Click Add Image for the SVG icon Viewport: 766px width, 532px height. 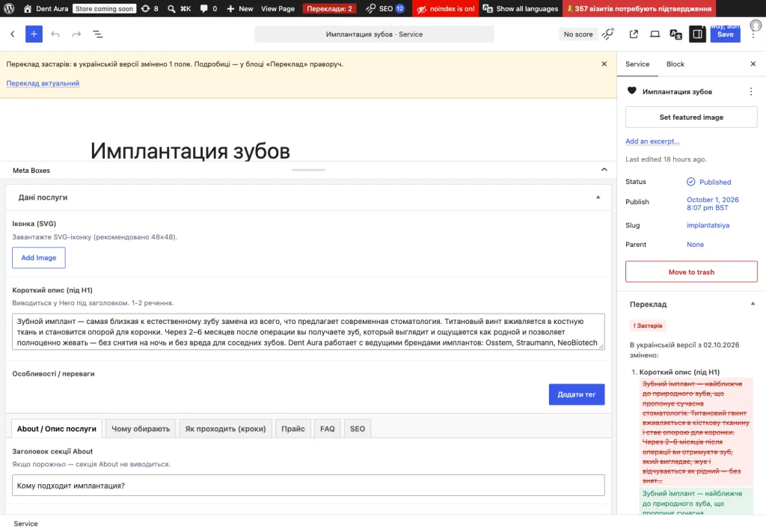(x=39, y=258)
